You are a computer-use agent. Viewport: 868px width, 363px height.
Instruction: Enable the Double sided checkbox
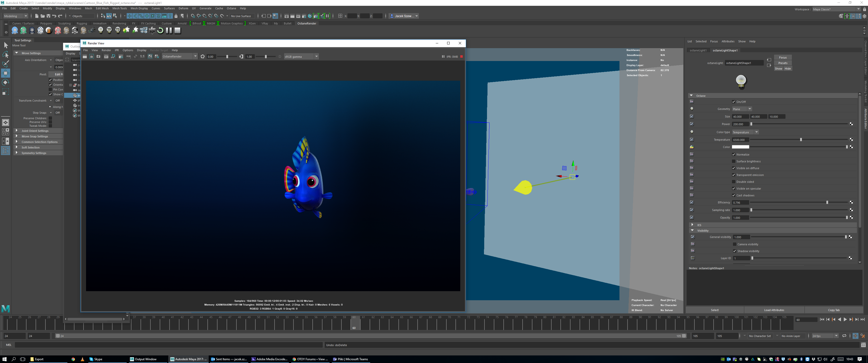coord(734,182)
